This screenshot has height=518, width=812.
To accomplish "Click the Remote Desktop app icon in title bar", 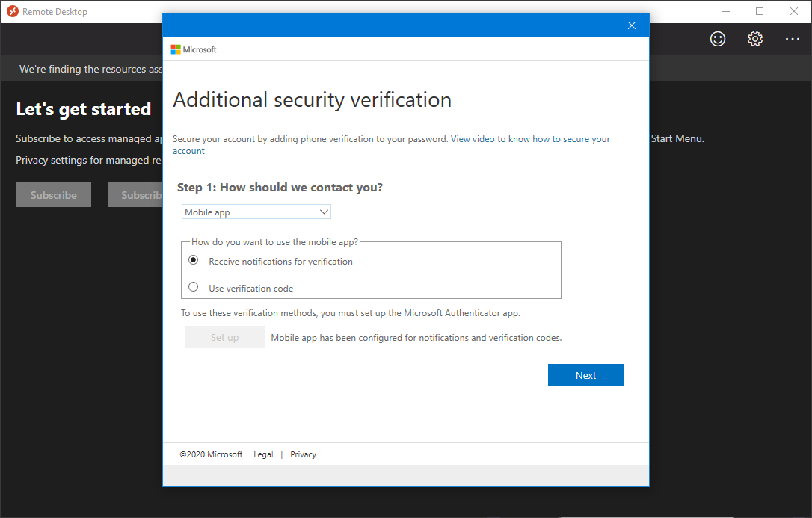I will point(13,11).
